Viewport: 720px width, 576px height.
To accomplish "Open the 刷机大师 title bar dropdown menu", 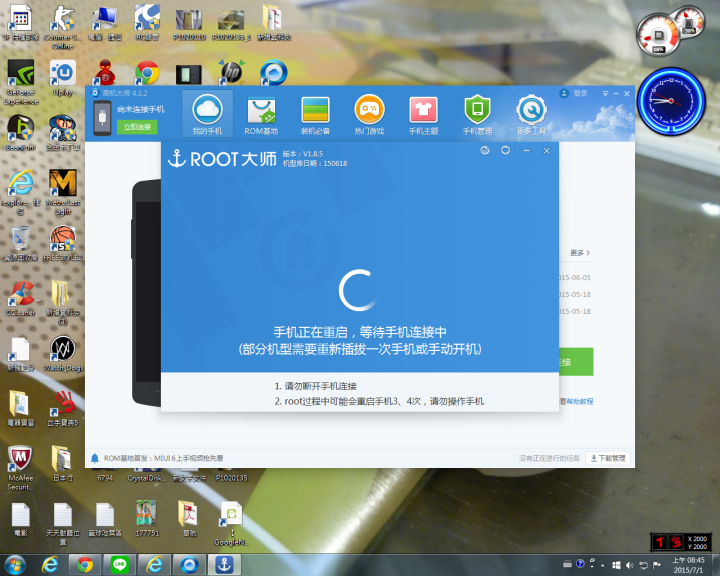I will (605, 93).
